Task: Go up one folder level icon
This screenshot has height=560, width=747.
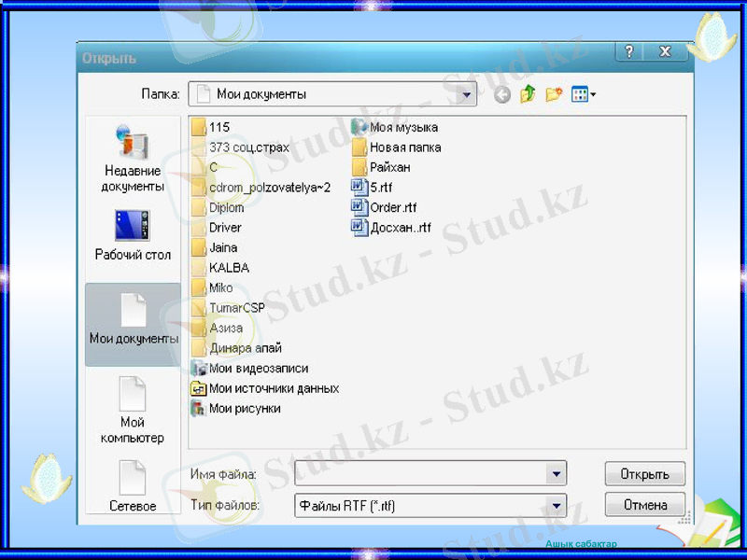Action: coord(528,94)
